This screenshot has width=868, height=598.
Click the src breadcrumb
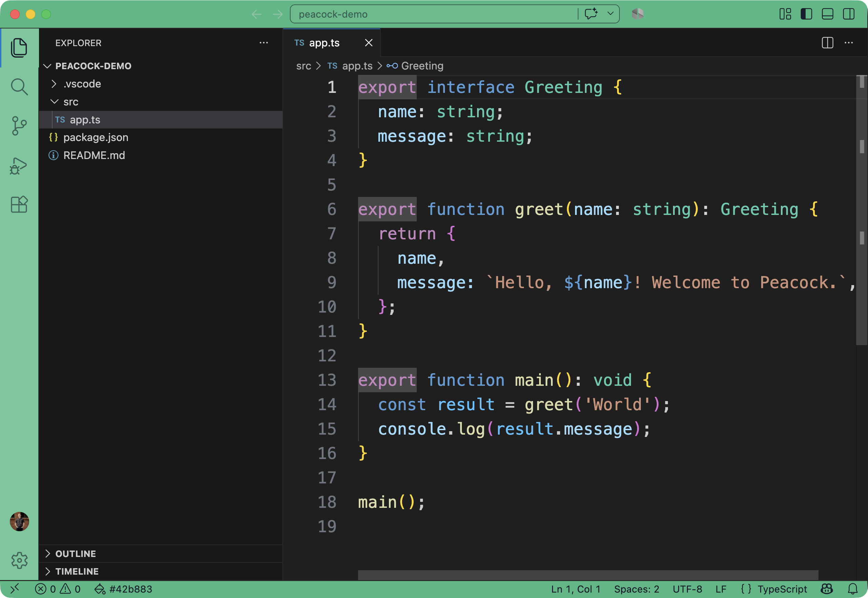click(x=303, y=66)
